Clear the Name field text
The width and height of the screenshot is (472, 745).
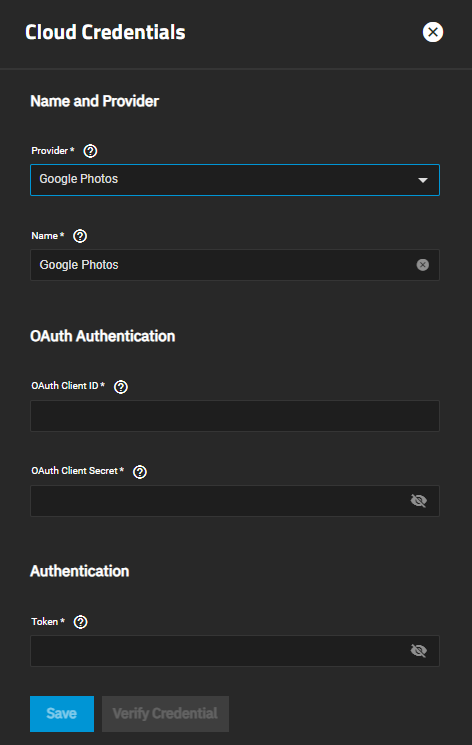(423, 265)
